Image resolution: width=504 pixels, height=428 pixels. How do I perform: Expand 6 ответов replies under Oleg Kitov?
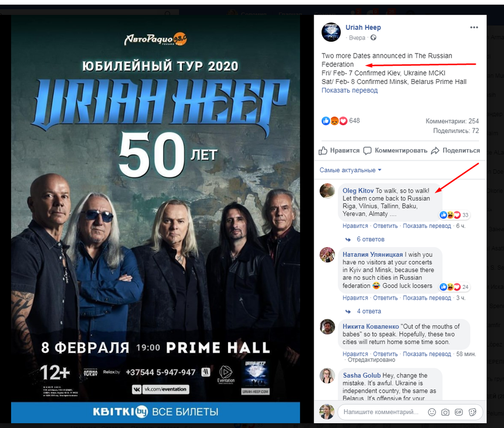[370, 239]
